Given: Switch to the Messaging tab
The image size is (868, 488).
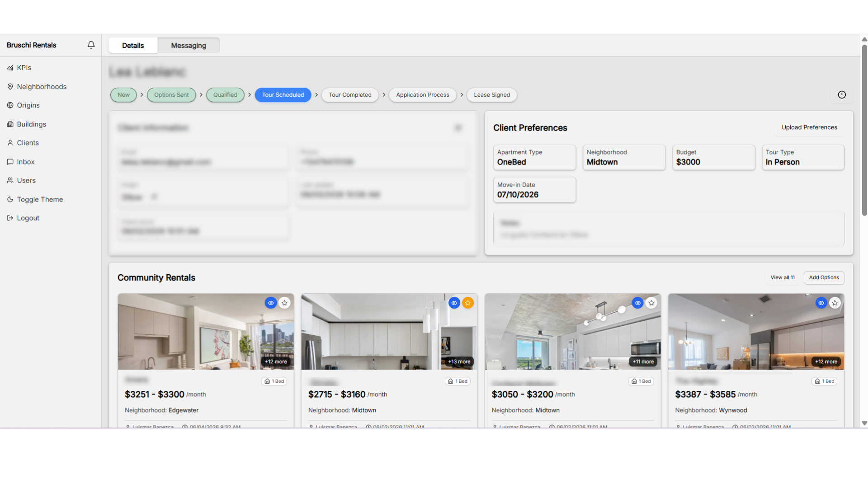Looking at the screenshot, I should (x=189, y=46).
